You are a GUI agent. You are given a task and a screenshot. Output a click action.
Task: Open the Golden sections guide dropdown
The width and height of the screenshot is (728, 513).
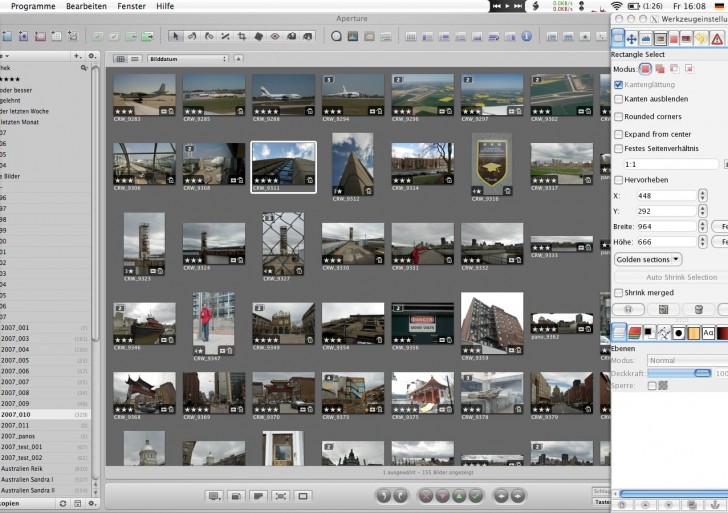click(647, 259)
